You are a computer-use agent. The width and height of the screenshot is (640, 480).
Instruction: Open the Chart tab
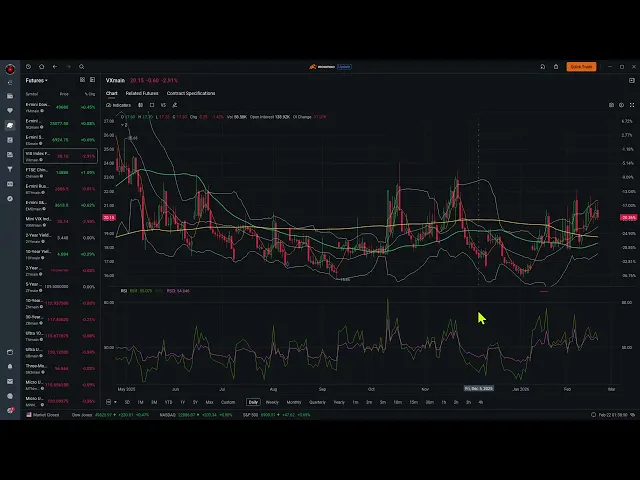[111, 93]
